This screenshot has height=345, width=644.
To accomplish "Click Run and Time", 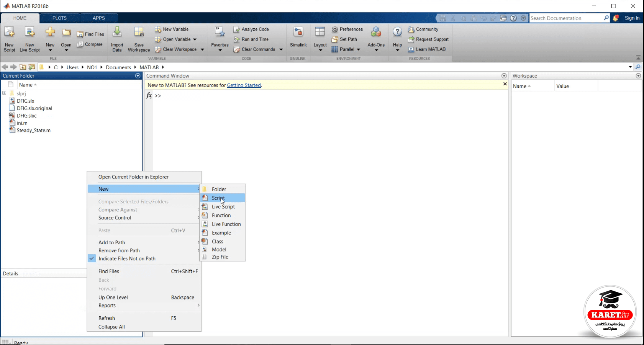I will [x=251, y=39].
